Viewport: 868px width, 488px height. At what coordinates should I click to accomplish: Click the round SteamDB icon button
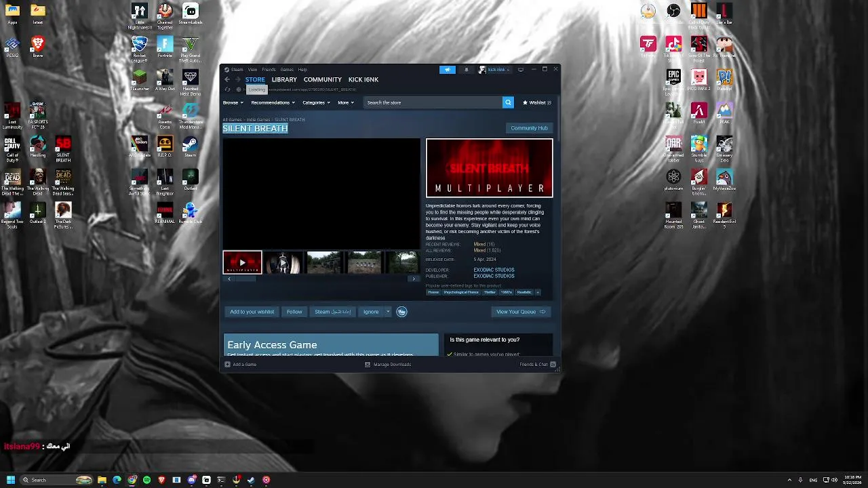(x=401, y=312)
